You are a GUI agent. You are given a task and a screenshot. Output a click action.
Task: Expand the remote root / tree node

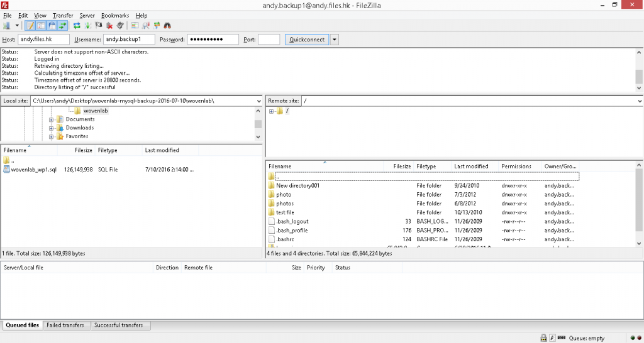point(272,111)
